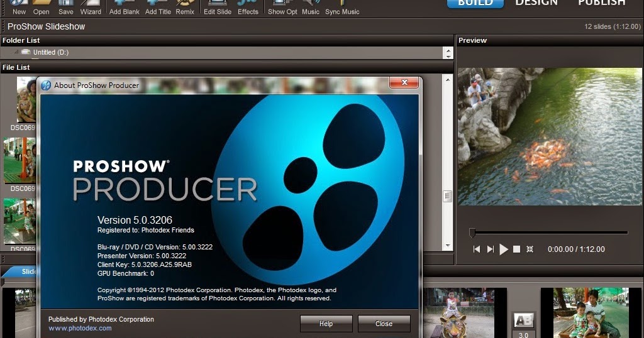Click the Folder List scroll stepper arrows
This screenshot has width=644, height=338.
pyautogui.click(x=448, y=53)
